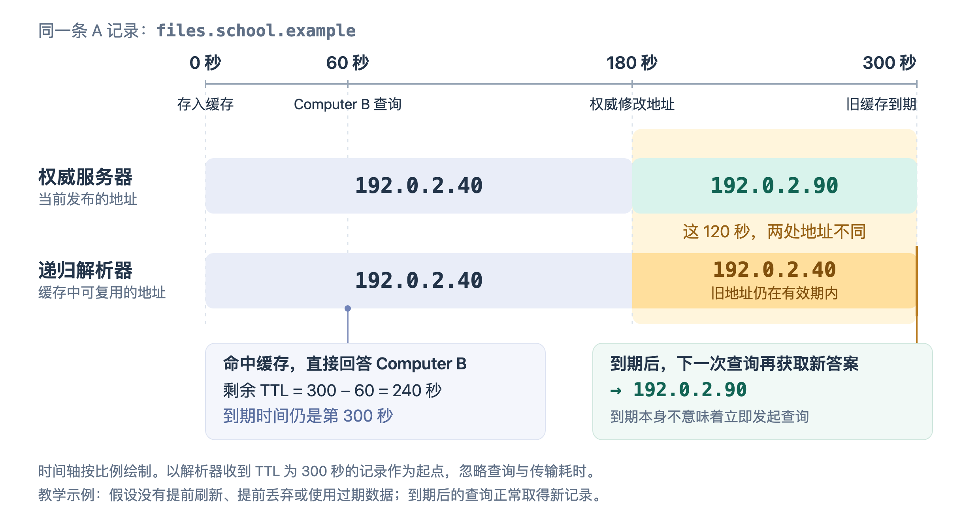Click the '这 120 秒，两处地址不同' note

click(775, 231)
